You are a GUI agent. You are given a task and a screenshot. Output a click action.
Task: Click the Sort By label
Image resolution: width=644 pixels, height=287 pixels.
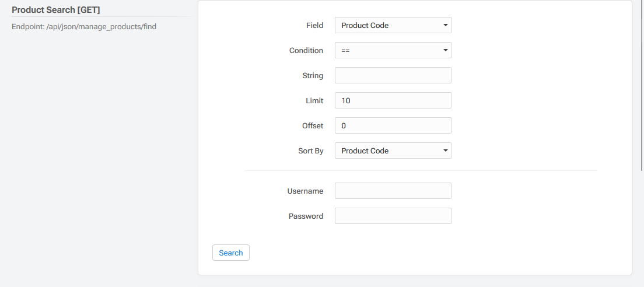point(310,151)
